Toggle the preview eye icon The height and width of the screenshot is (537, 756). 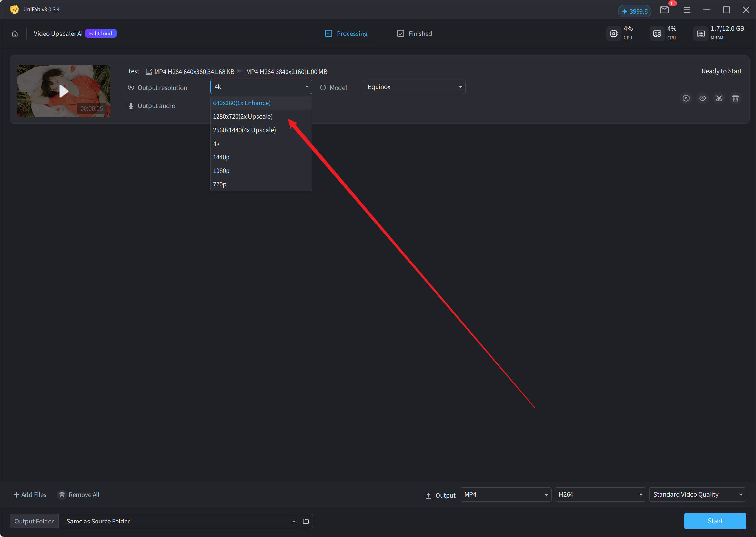[702, 98]
